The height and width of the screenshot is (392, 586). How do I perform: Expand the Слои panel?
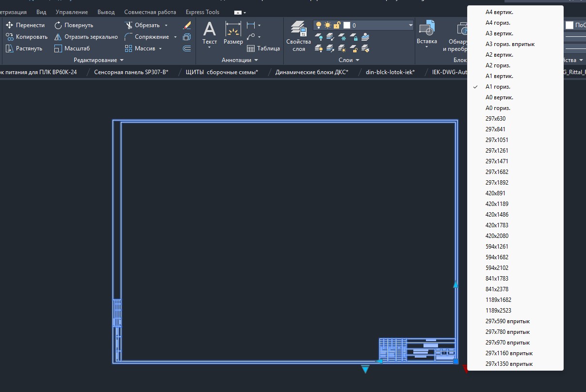coord(349,60)
